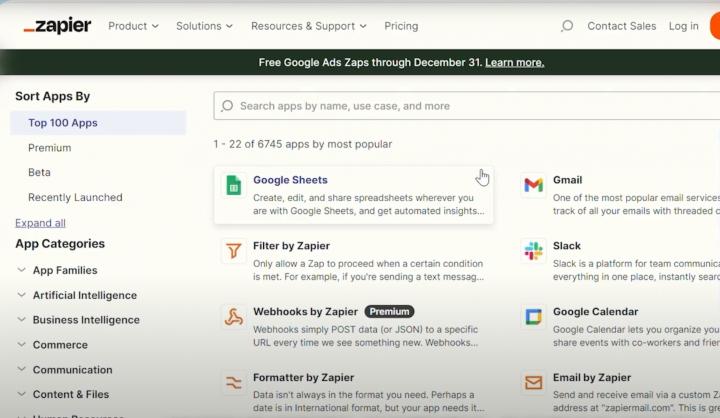Go to Zapier home via logo
The image size is (720, 418).
point(57,26)
